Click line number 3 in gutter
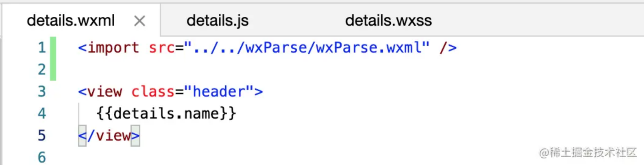Image resolution: width=644 pixels, height=165 pixels. coord(41,92)
